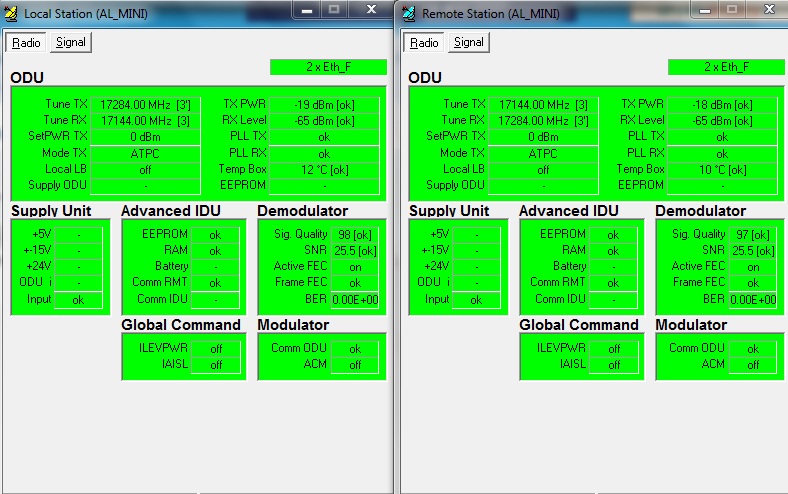Screen dimensions: 788x494
Task: Click Remote Station Advanced IDU EEPROM ok
Action: pyautogui.click(x=613, y=235)
